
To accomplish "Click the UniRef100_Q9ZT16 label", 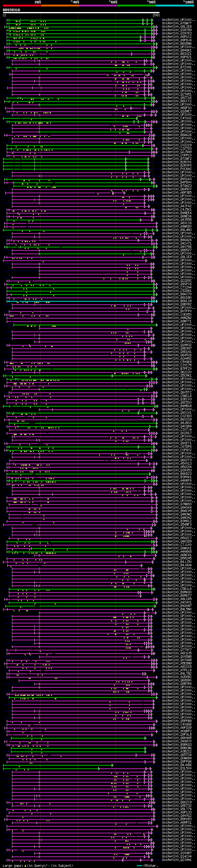I will pyautogui.click(x=177, y=98).
